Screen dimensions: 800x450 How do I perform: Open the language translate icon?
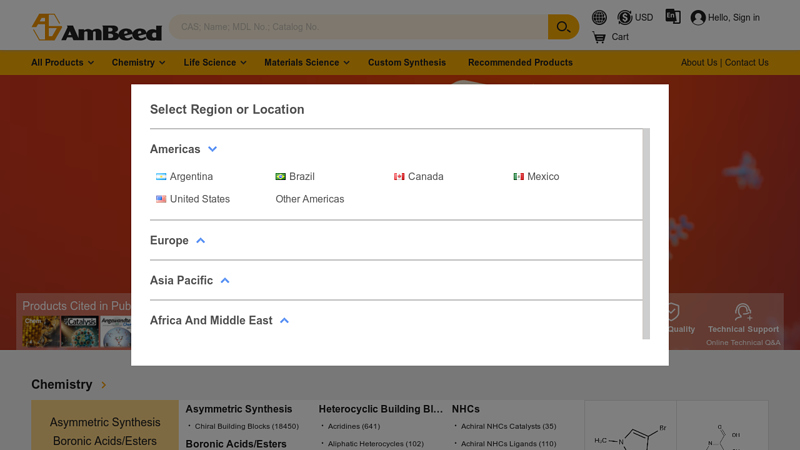coord(673,17)
